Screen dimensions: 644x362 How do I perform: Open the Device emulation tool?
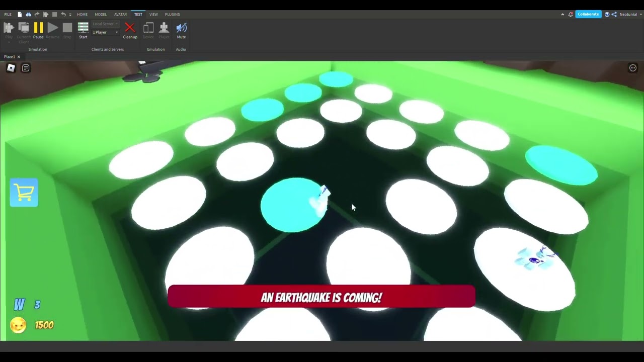148,30
